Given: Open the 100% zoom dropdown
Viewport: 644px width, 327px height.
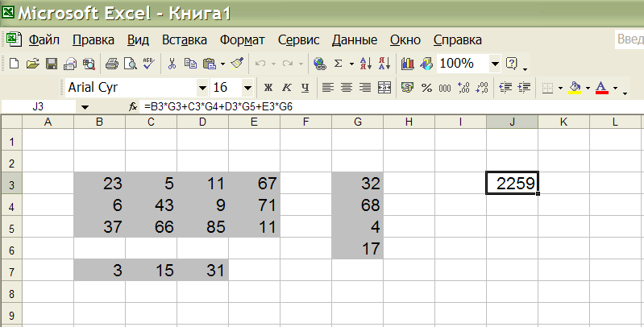Looking at the screenshot, I should [x=495, y=64].
